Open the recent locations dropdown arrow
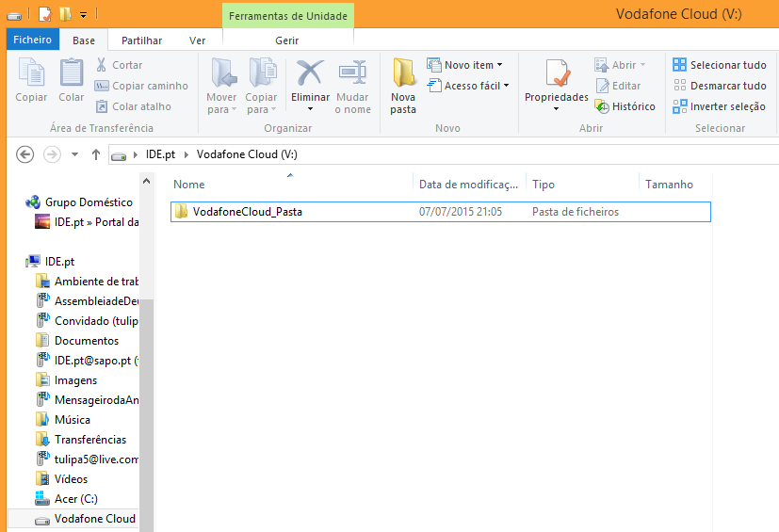 74,154
